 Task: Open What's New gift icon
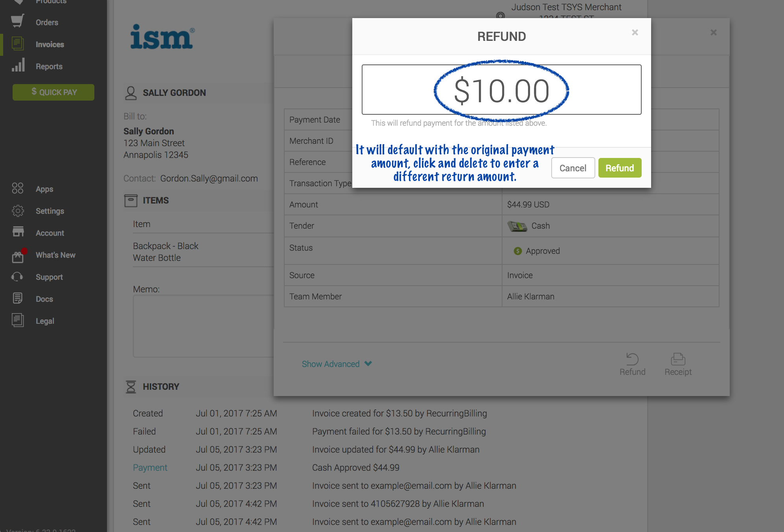pos(18,256)
